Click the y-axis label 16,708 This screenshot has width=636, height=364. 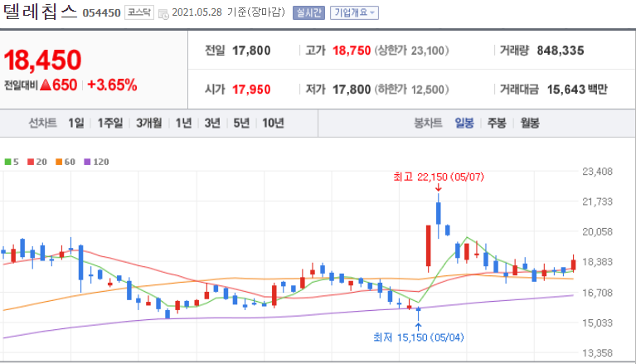click(x=597, y=293)
